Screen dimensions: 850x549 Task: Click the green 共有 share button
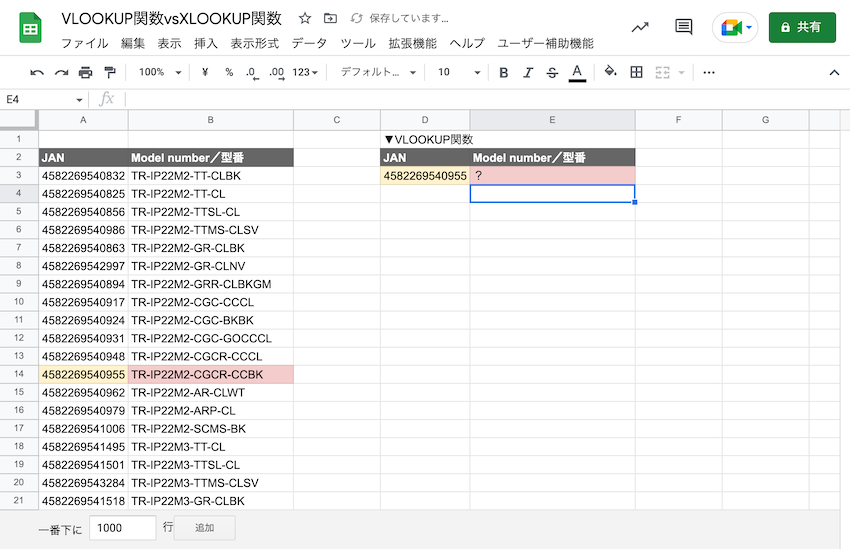(x=802, y=27)
